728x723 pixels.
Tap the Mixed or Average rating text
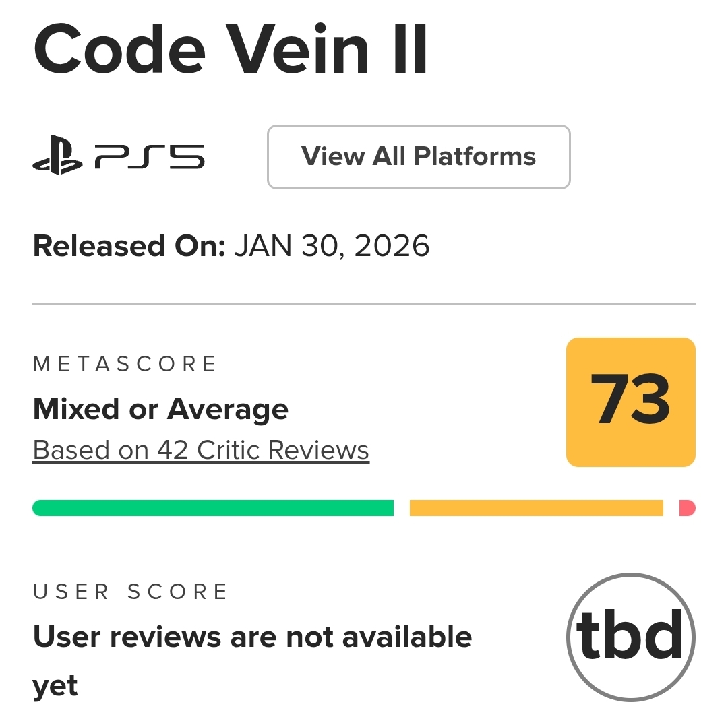(160, 409)
